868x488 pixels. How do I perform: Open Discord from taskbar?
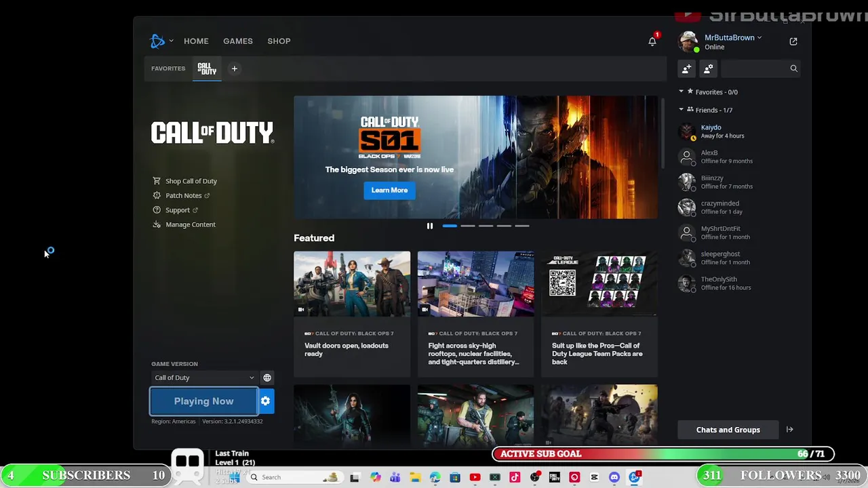614,477
